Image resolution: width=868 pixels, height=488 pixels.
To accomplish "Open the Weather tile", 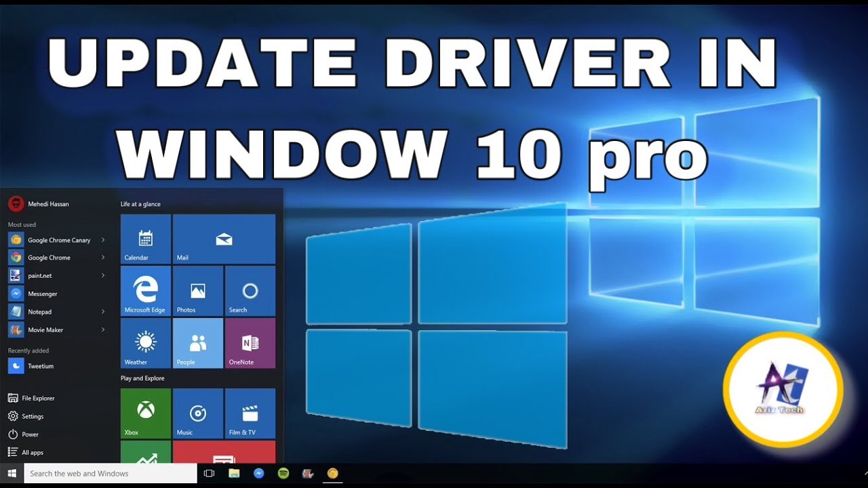I will [x=146, y=343].
